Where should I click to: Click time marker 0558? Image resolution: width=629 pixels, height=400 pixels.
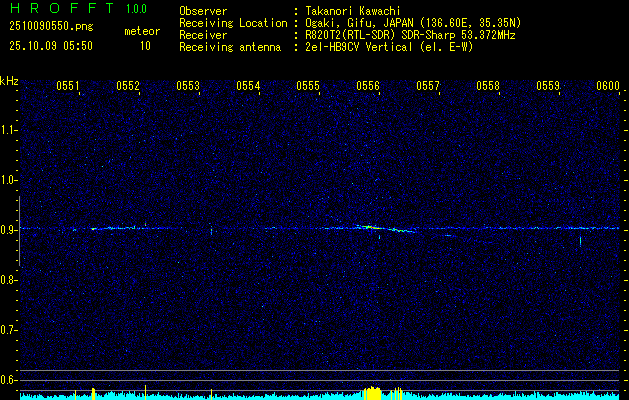[488, 86]
